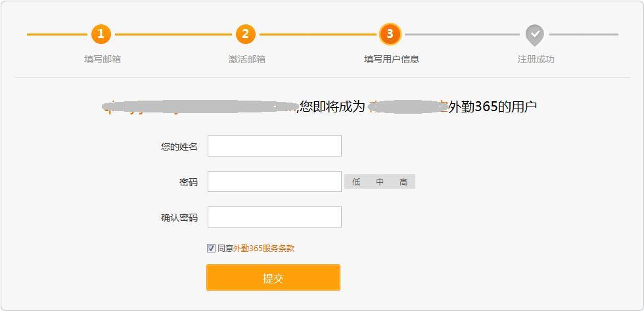Viewport: 644px width, 311px height.
Task: Click the step 1 circle icon
Action: click(x=101, y=34)
